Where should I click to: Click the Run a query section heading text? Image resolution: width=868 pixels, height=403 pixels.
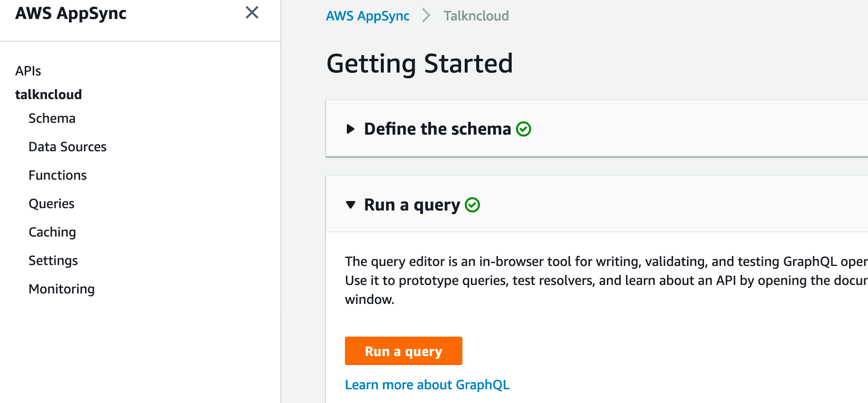click(412, 205)
